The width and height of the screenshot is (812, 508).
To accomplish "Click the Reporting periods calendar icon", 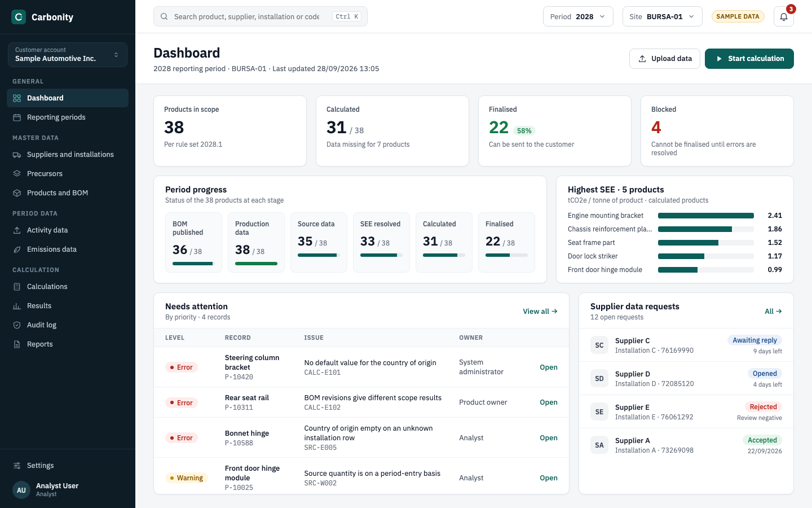I will tap(17, 117).
